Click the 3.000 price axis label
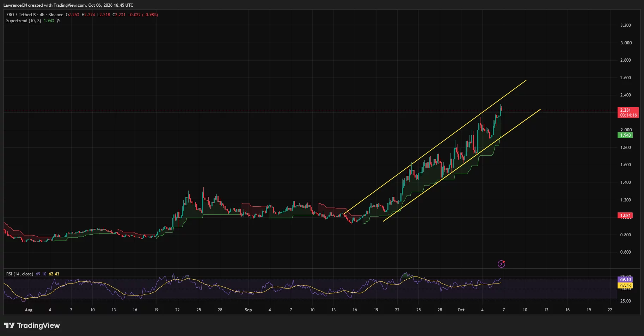Screen dimensions: 644x336 (x=626, y=43)
